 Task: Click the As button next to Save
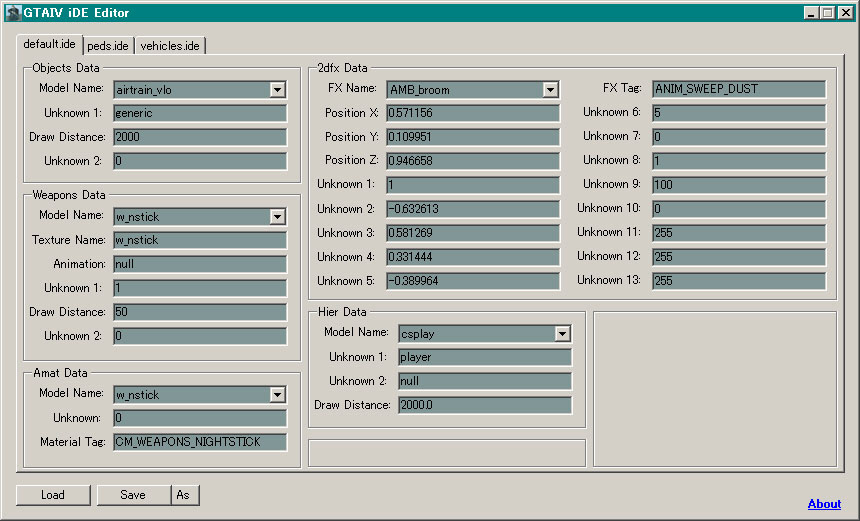185,495
